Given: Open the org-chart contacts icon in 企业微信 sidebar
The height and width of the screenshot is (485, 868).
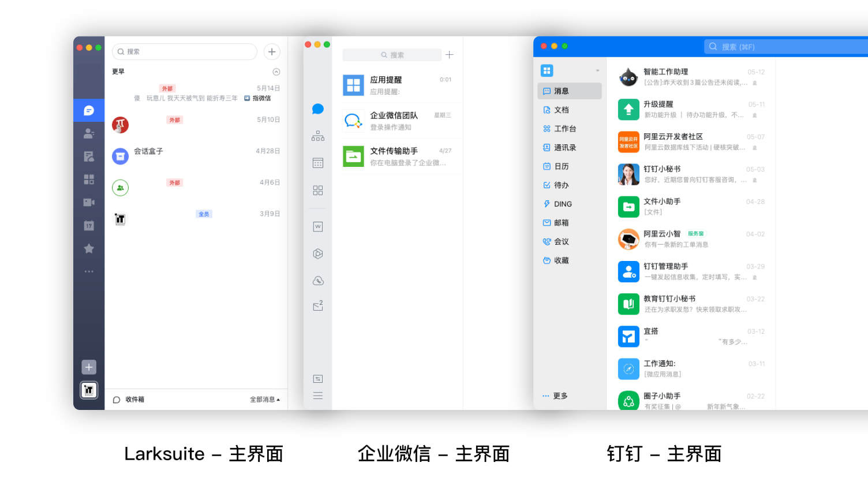Looking at the screenshot, I should [317, 136].
